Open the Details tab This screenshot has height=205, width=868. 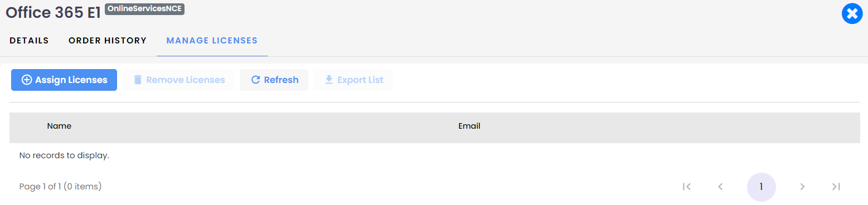[29, 41]
